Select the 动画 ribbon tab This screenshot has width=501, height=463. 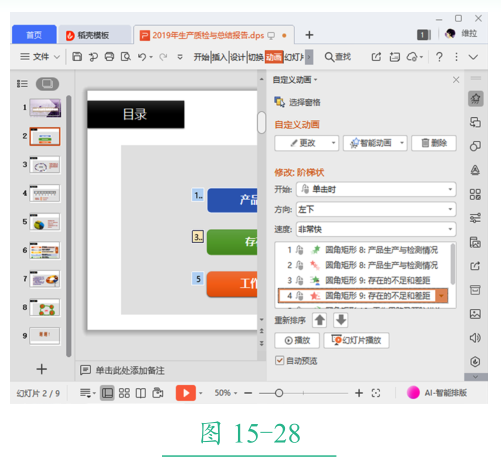(274, 57)
